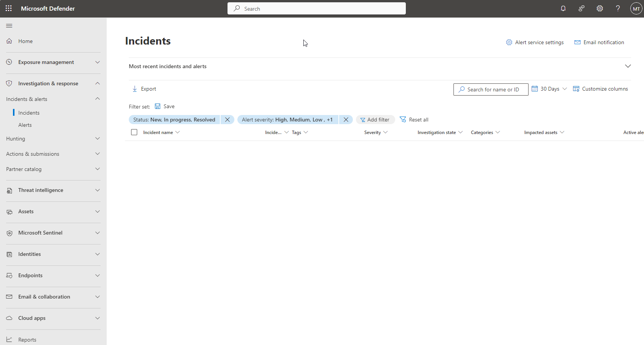644x345 pixels.
Task: Click the Add filter button
Action: point(375,120)
